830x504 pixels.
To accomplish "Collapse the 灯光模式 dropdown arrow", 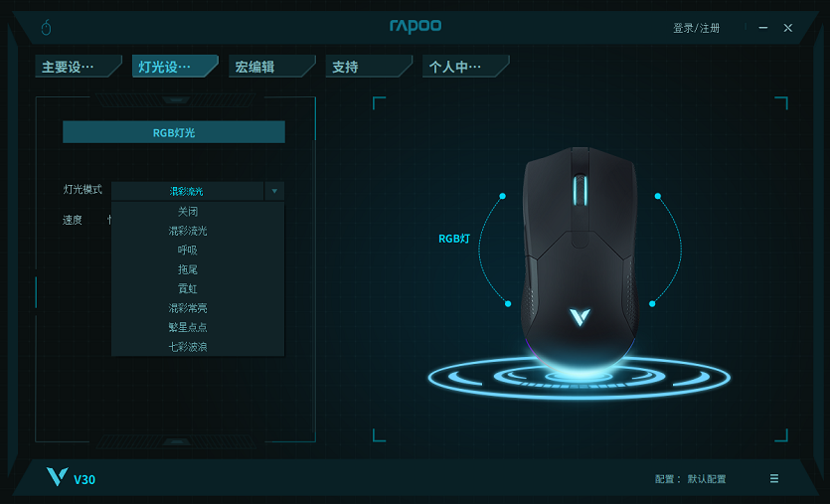I will coord(274,191).
